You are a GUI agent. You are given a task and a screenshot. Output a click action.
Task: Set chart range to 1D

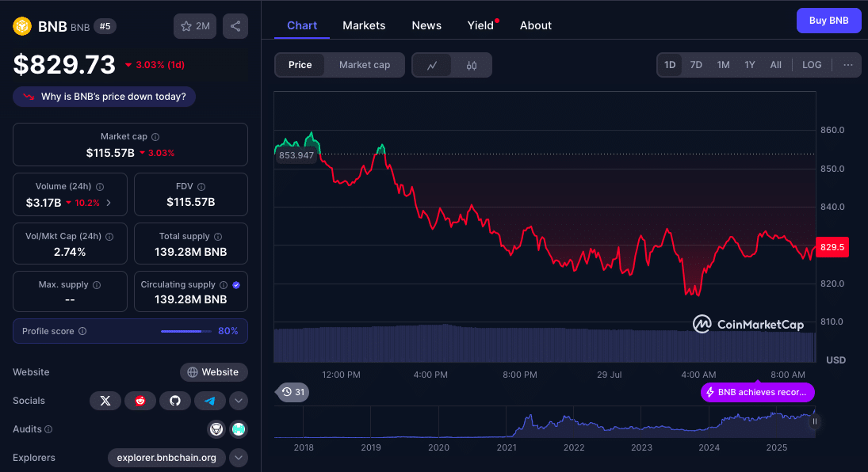click(670, 65)
